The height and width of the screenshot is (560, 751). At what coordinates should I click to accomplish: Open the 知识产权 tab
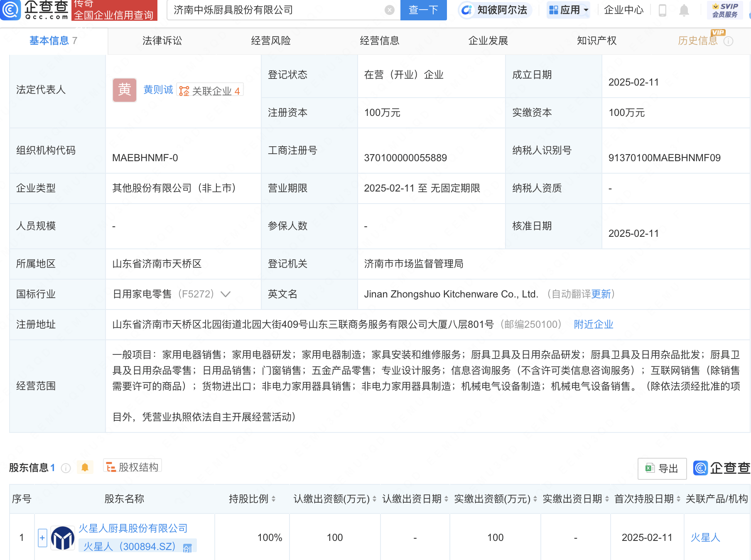tap(596, 41)
